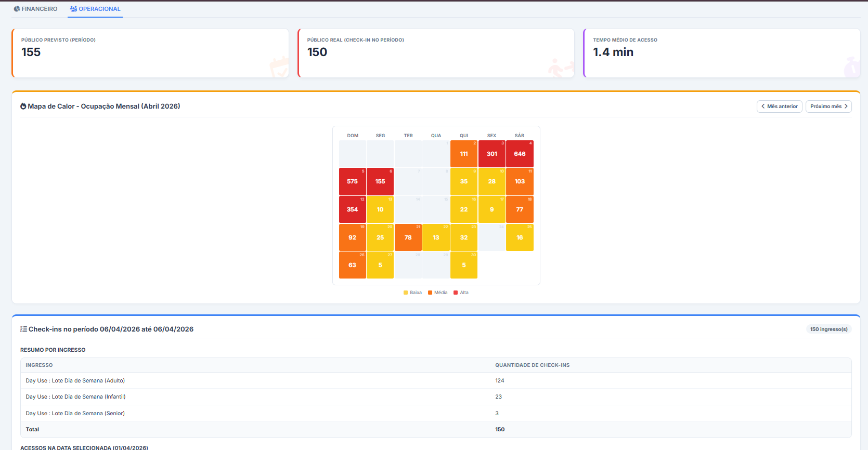Click the flame icon beside Mapa de Calor
Viewport: 868px width, 450px height.
23,107
